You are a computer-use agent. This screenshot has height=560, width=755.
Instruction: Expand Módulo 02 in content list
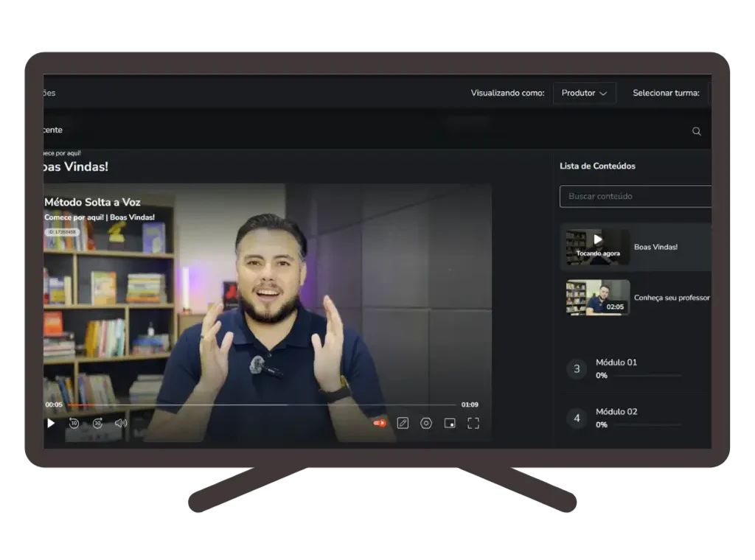[x=616, y=412]
